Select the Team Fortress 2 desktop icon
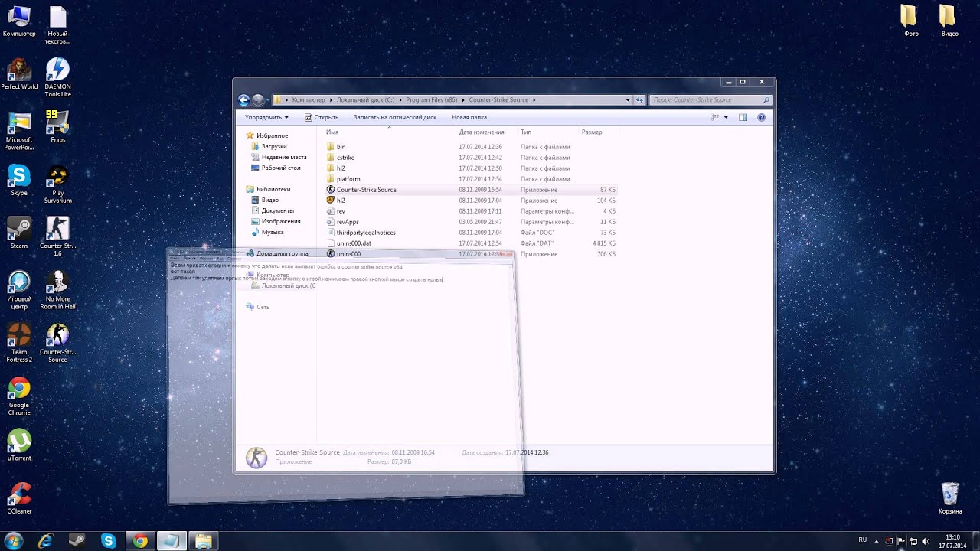 click(x=19, y=343)
